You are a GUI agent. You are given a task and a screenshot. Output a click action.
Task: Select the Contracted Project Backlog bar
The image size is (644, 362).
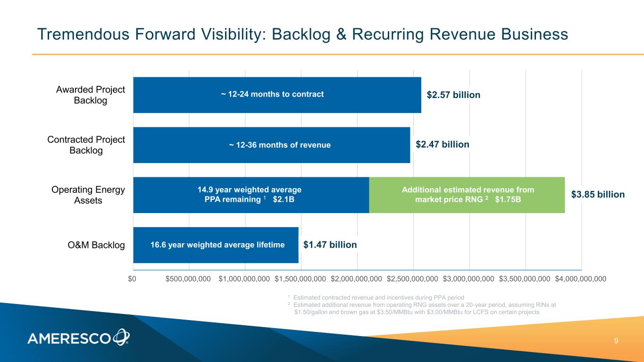pos(271,145)
